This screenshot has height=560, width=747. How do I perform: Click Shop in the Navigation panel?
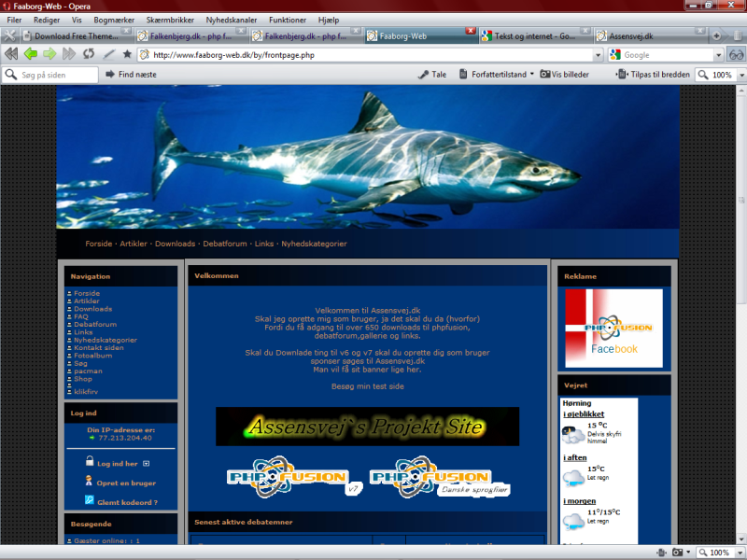click(x=83, y=379)
